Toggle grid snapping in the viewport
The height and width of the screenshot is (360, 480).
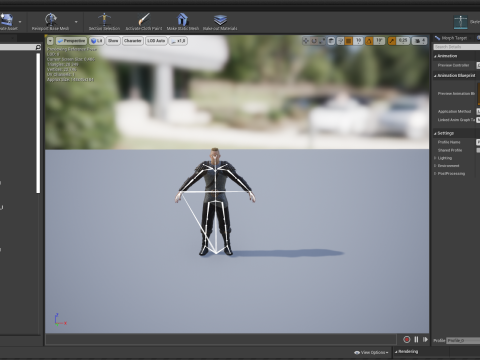click(348, 41)
